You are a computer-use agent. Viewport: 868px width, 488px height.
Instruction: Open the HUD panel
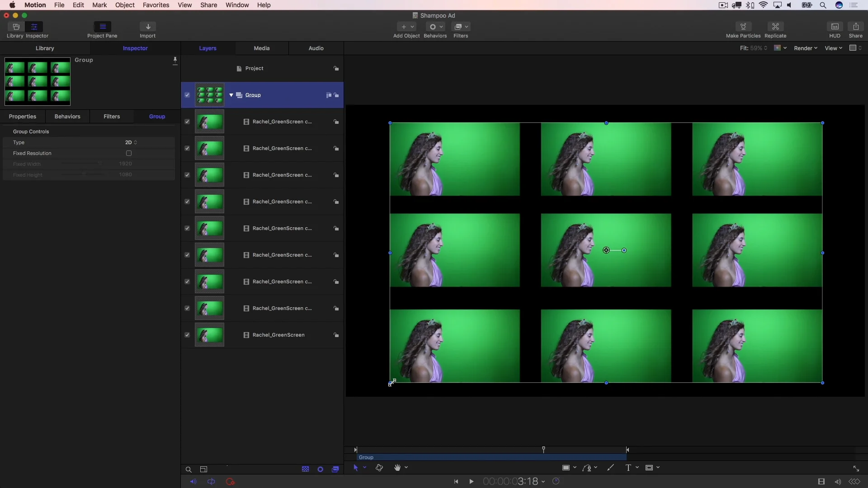coord(835,27)
